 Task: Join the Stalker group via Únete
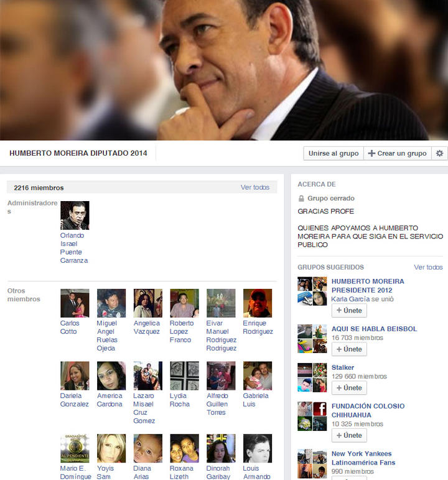(x=348, y=388)
